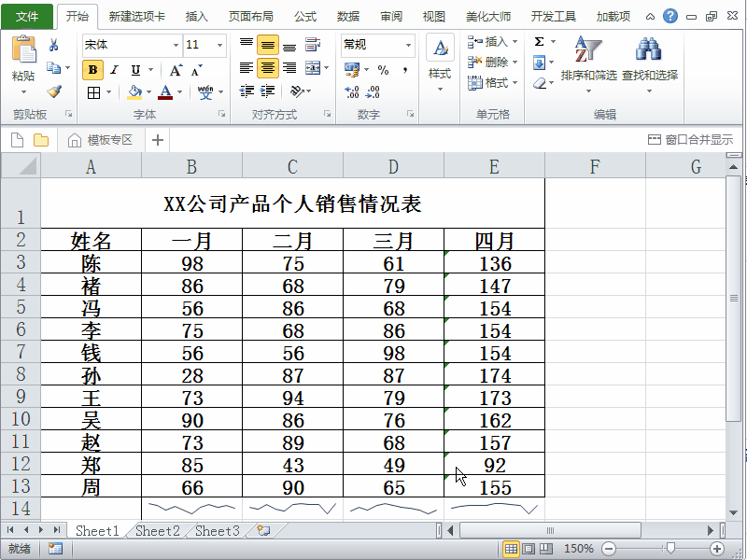The image size is (747, 560).
Task: Click the zoom slider handle
Action: coord(669,549)
